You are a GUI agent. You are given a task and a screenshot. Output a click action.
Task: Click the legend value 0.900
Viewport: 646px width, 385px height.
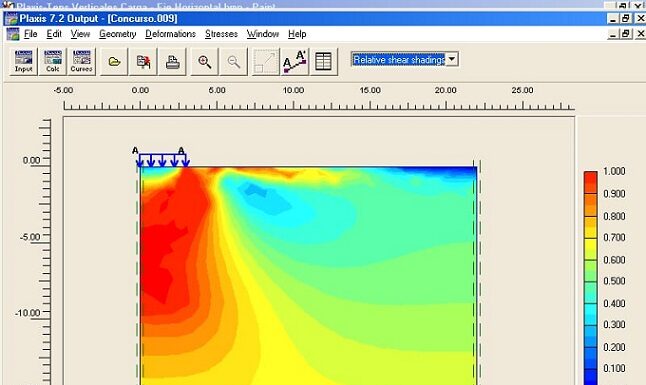[x=614, y=194]
